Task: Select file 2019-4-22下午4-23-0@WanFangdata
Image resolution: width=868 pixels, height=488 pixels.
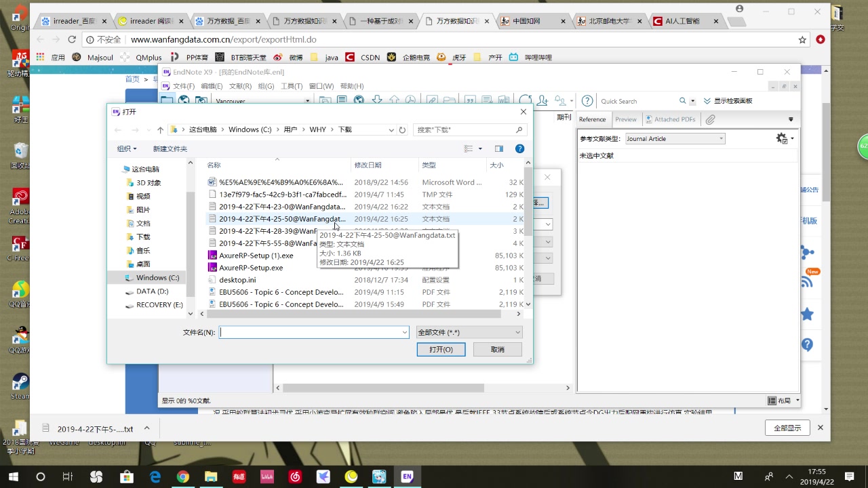Action: click(x=281, y=207)
